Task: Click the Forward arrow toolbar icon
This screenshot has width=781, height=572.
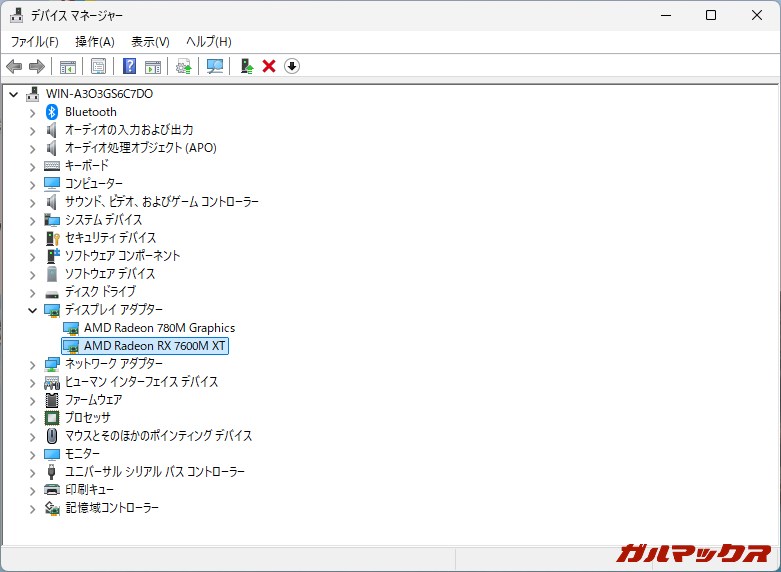Action: point(37,66)
